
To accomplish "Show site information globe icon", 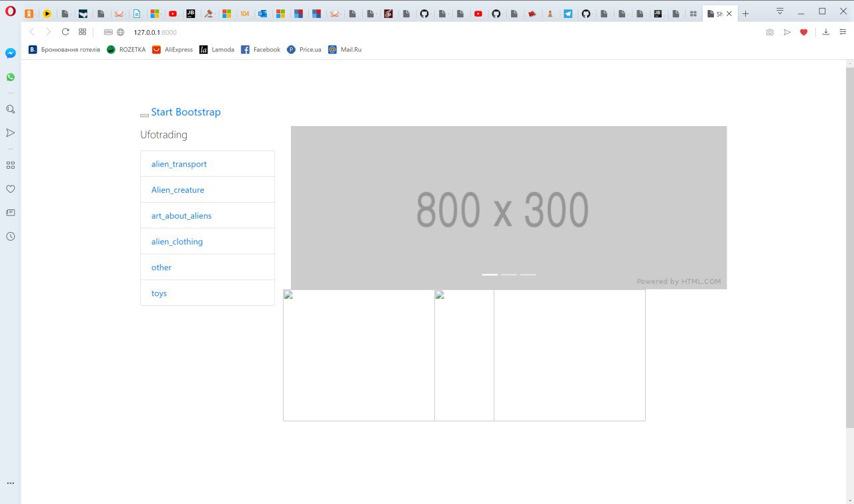I will point(121,32).
